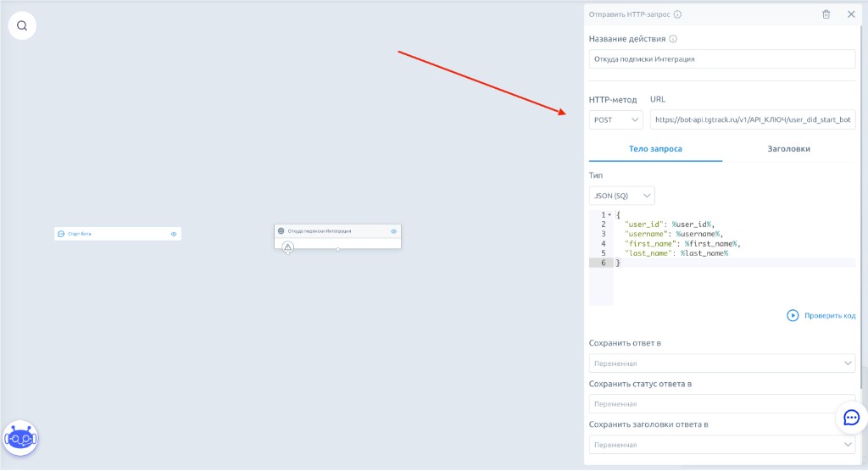The image size is (868, 471).
Task: Click into the URL input field
Action: click(753, 119)
